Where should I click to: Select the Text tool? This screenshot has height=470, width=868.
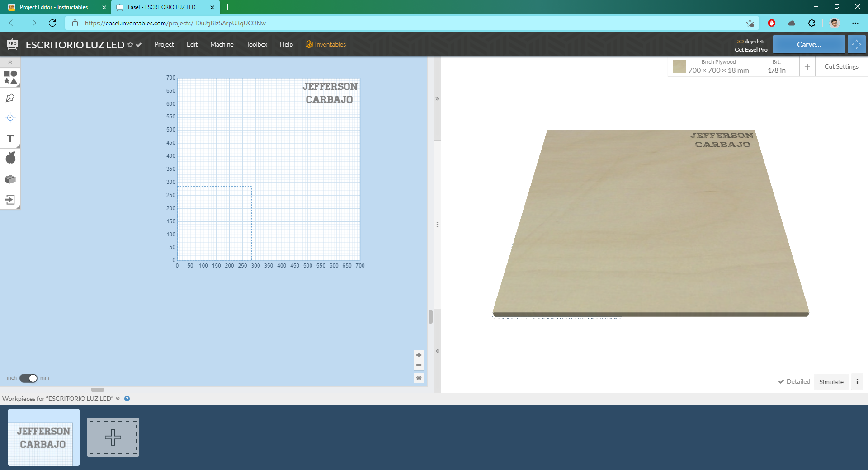click(x=10, y=138)
